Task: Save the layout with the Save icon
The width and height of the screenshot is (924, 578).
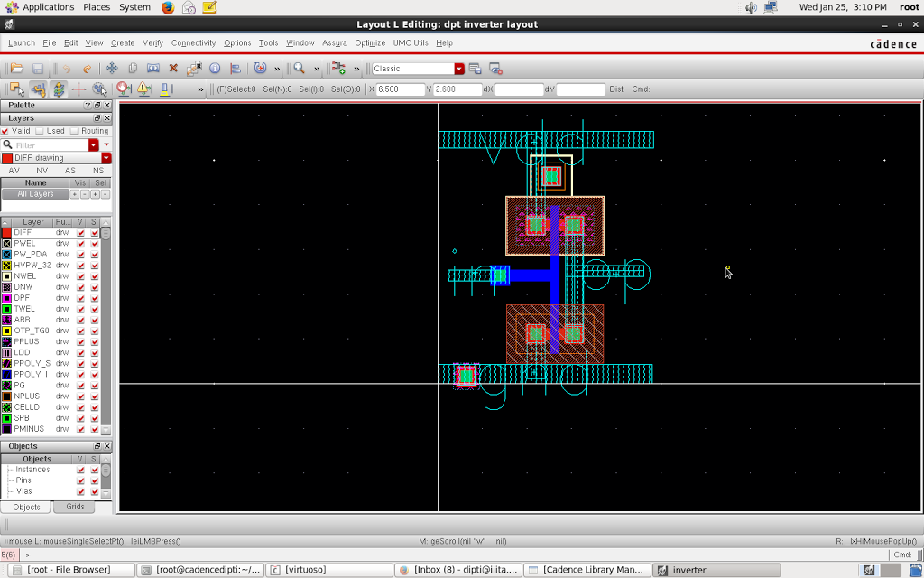Action: point(39,68)
